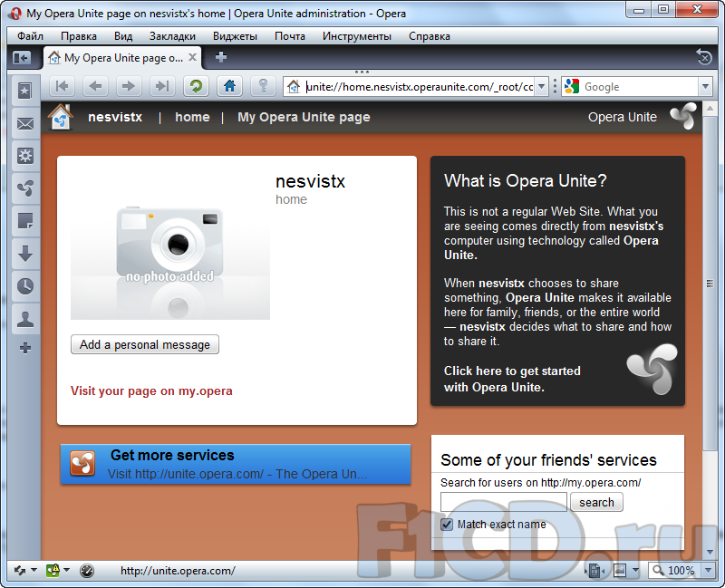Screen dimensions: 725x588
Task: Uncheck Match exact name checkbox
Action: 447,525
